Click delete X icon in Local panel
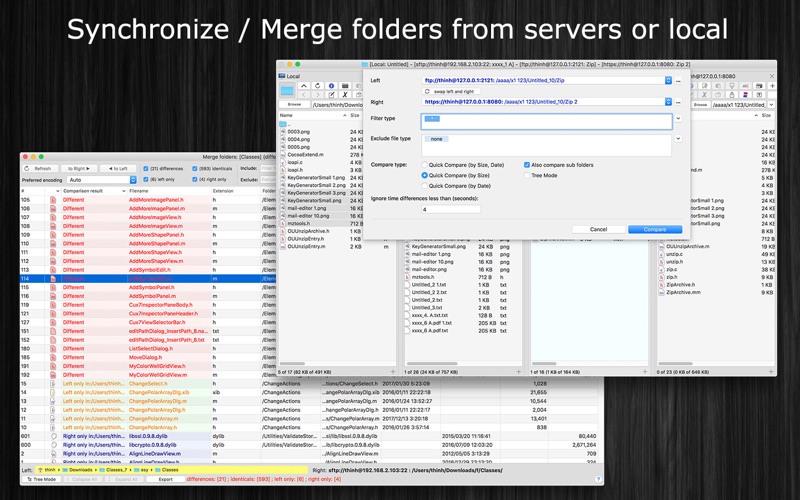 tap(345, 94)
